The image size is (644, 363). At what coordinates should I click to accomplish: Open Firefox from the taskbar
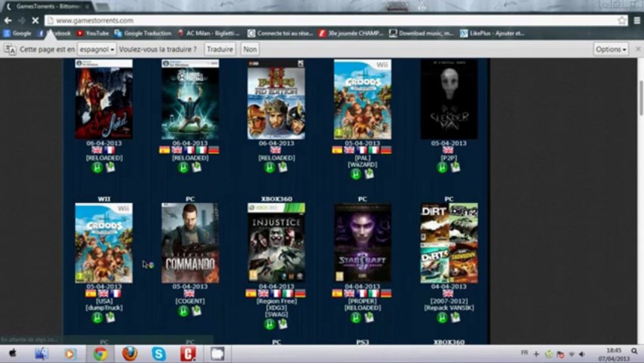pyautogui.click(x=129, y=354)
